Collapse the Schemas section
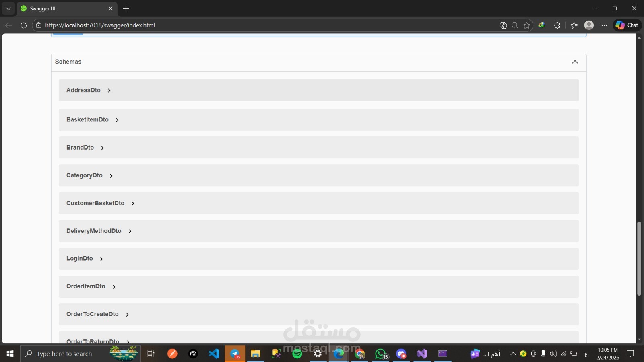The height and width of the screenshot is (362, 644). pyautogui.click(x=575, y=62)
